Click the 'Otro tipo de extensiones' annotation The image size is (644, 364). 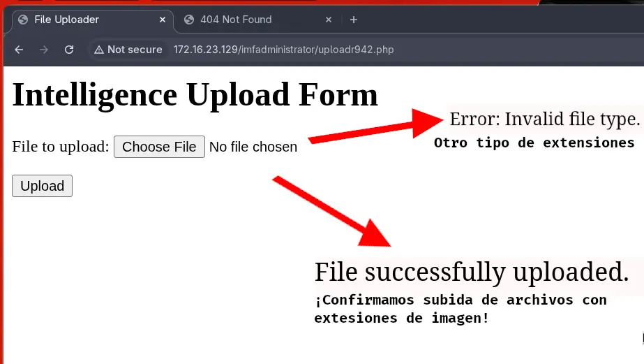[534, 143]
